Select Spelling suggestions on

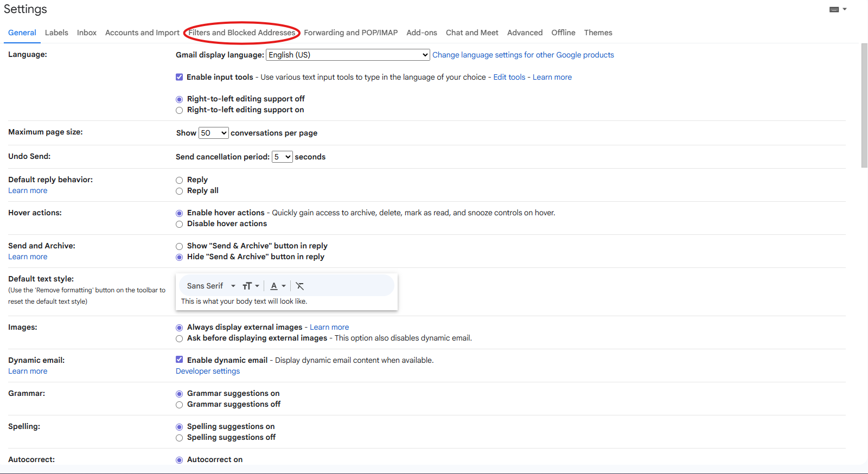(179, 427)
